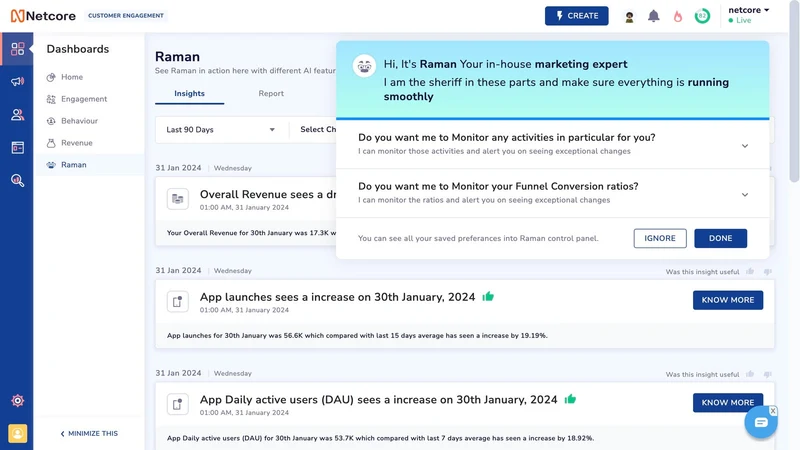Click IGNORE in Raman popup
This screenshot has height=450, width=800.
tap(660, 238)
